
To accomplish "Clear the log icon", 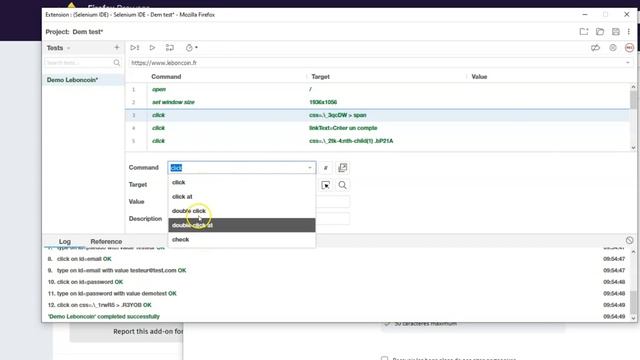I will (x=629, y=240).
